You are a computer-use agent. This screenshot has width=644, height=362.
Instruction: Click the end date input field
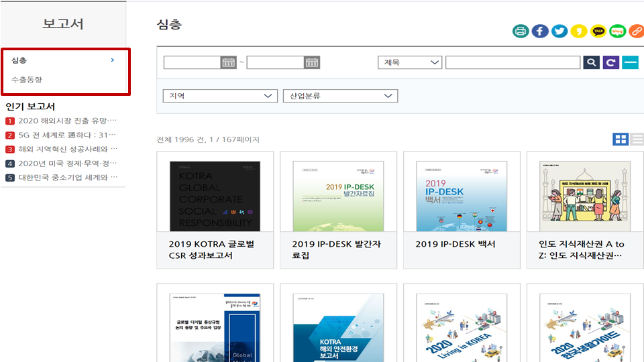(x=276, y=62)
